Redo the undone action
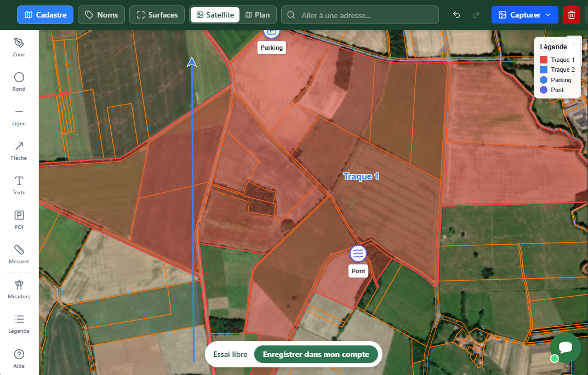Screen dimensions: 588x375 tap(476, 15)
